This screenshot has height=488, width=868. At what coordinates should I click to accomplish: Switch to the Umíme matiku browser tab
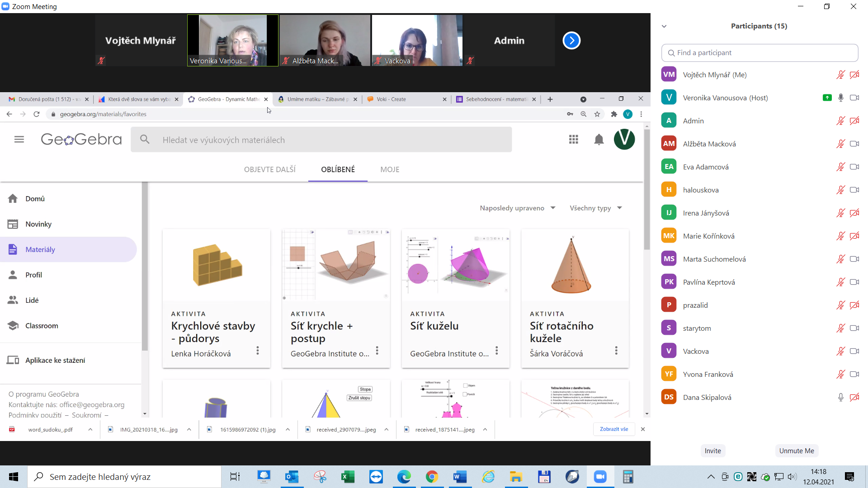(316, 99)
